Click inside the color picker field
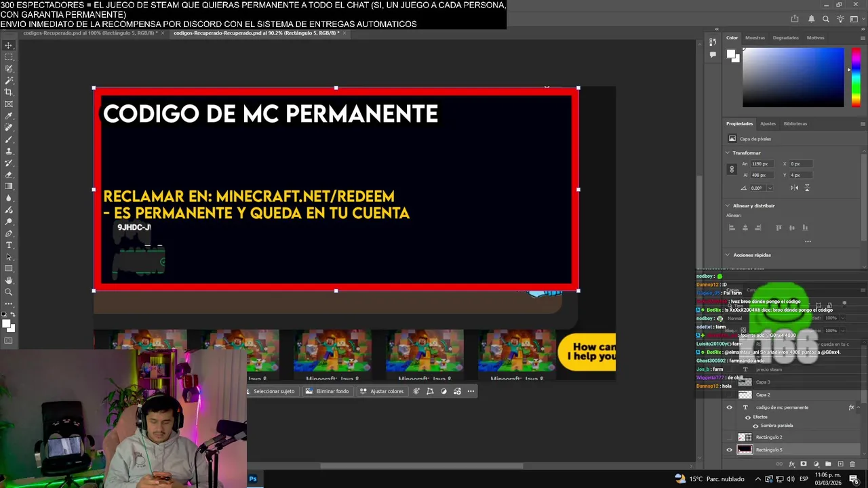 point(793,77)
